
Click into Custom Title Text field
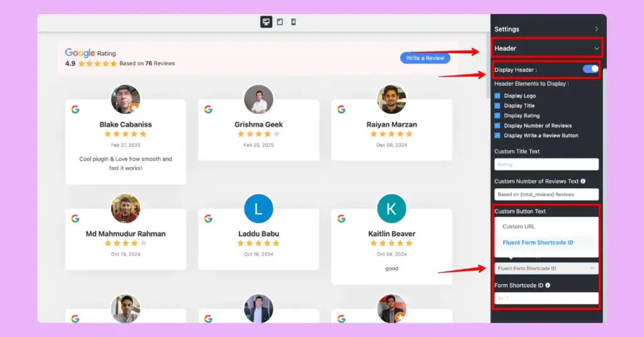547,164
